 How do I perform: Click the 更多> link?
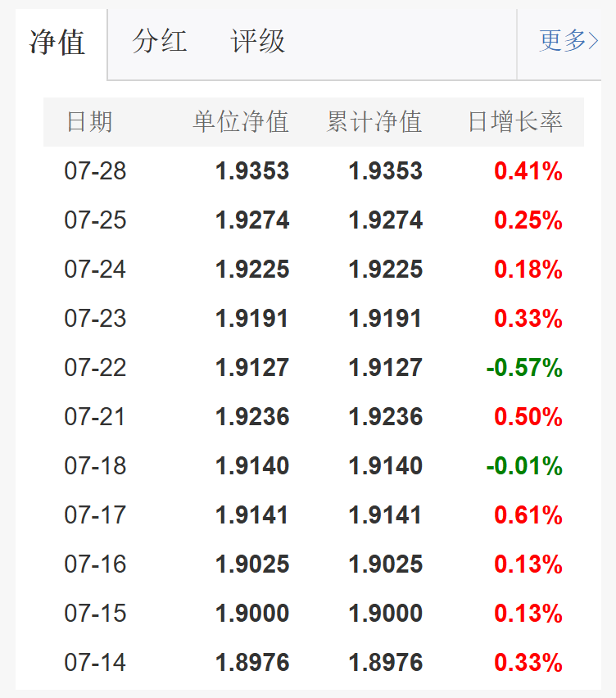568,40
